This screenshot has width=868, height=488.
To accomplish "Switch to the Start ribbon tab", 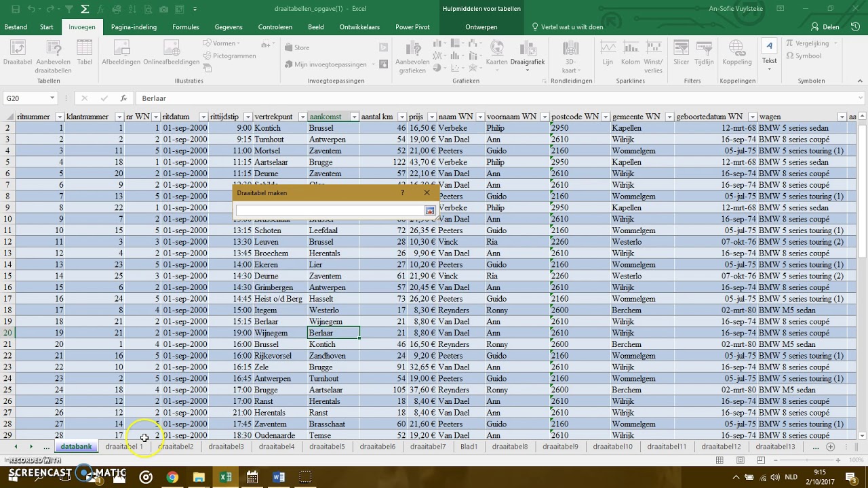I will (47, 27).
